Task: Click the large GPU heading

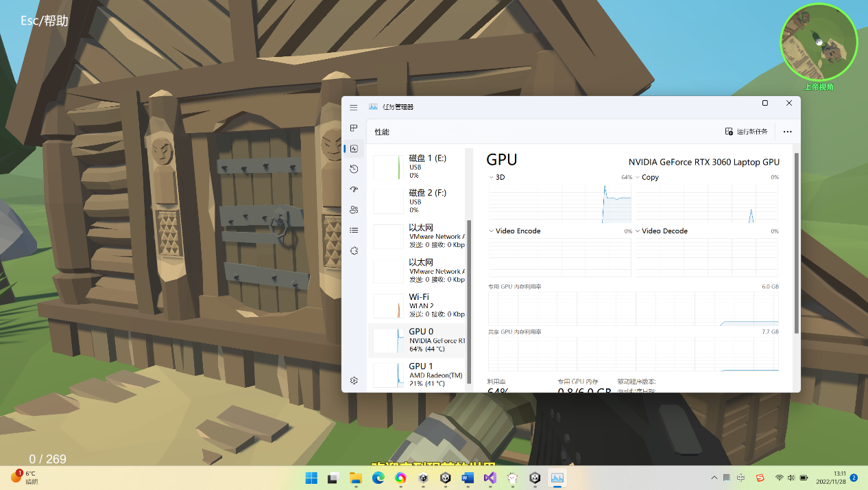Action: coord(502,159)
